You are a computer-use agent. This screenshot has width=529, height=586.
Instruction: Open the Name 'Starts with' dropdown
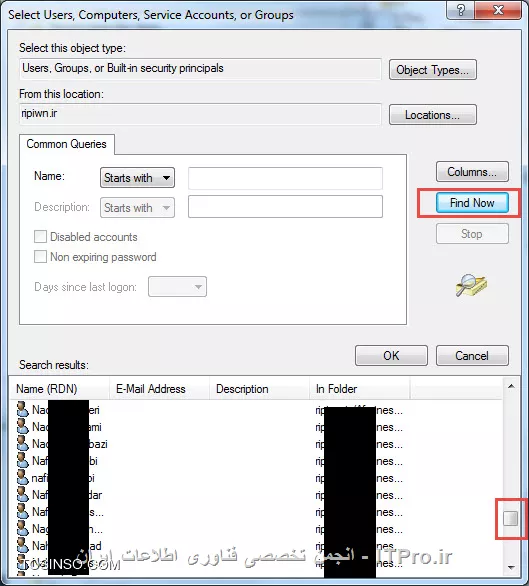[x=137, y=178]
